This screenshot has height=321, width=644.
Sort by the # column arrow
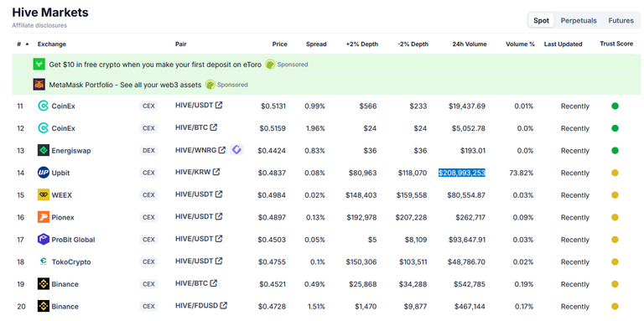[27, 44]
